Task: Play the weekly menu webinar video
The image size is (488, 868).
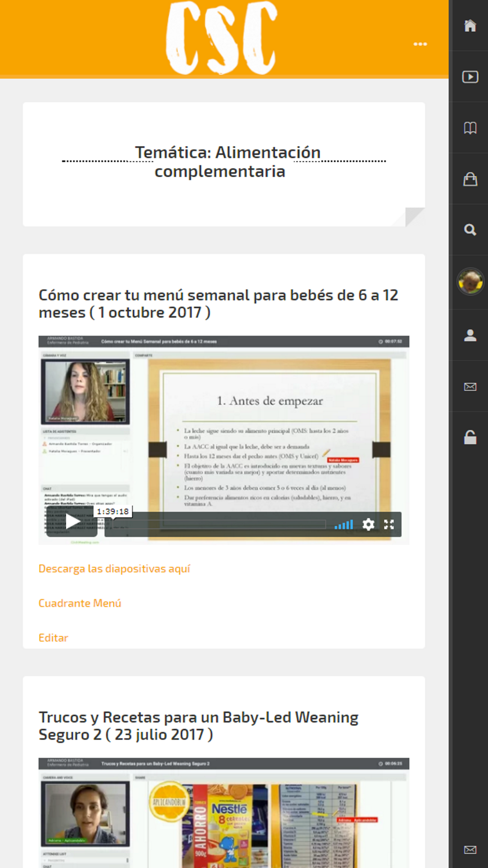Action: click(x=73, y=521)
